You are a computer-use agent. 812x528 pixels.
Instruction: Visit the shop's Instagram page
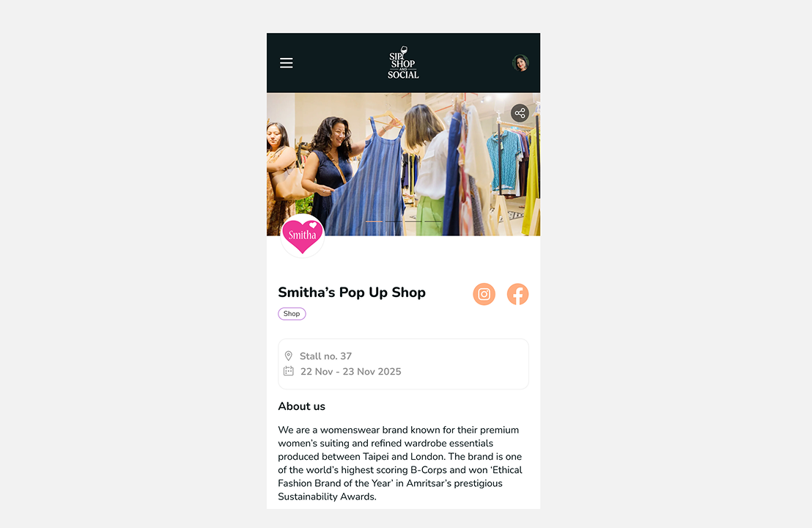(484, 294)
